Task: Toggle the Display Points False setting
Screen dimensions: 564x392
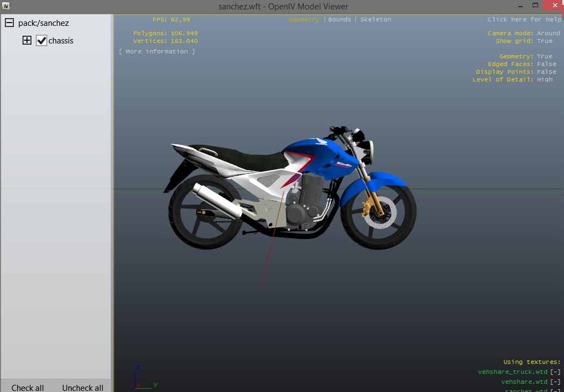Action: (x=546, y=72)
